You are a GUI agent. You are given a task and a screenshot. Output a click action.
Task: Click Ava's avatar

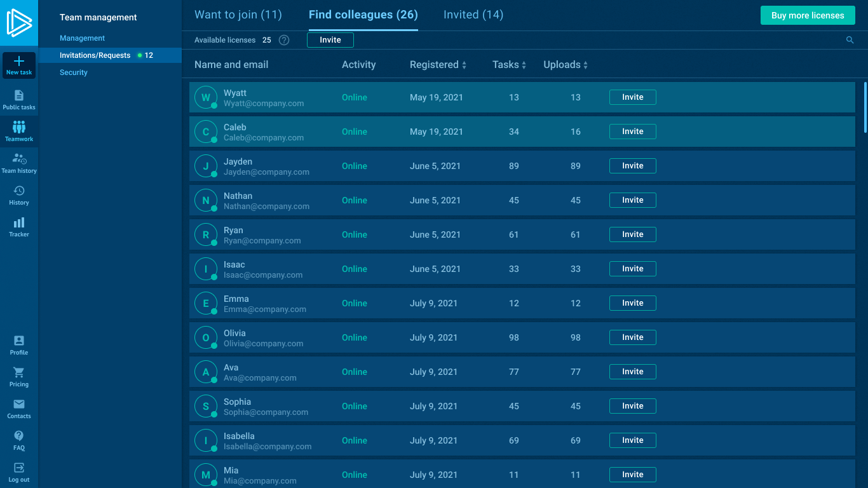[206, 372]
